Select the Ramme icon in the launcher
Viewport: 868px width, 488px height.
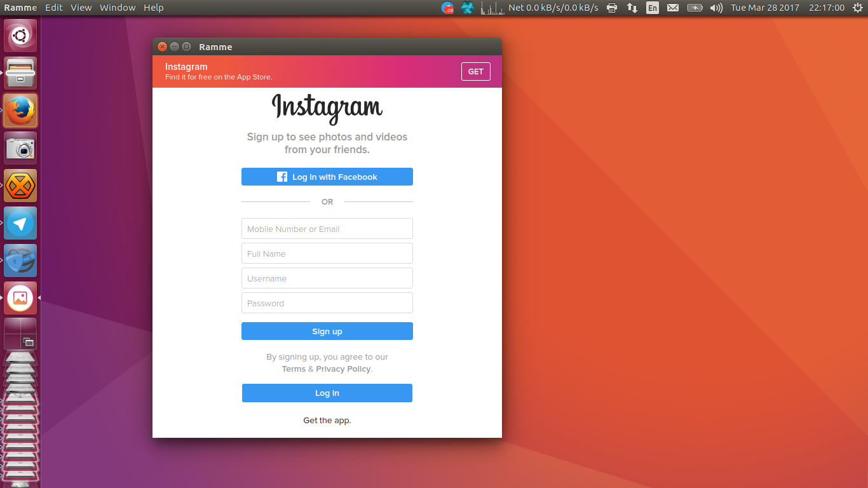point(20,298)
